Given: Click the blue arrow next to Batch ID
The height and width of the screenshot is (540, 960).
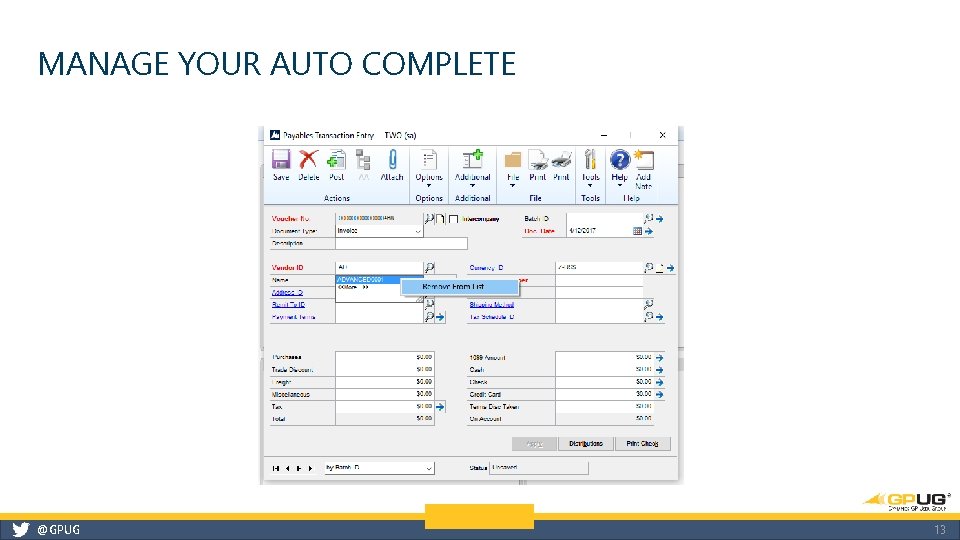Looking at the screenshot, I should pos(659,219).
